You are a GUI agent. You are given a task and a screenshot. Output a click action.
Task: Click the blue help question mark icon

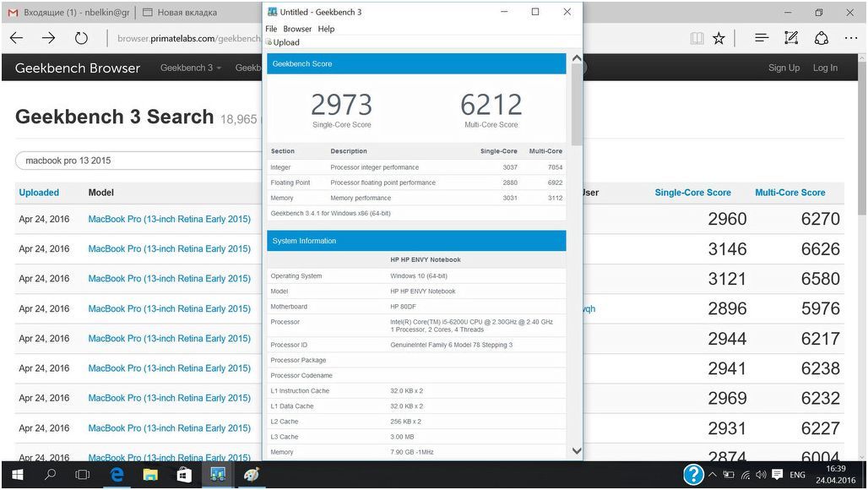point(693,474)
